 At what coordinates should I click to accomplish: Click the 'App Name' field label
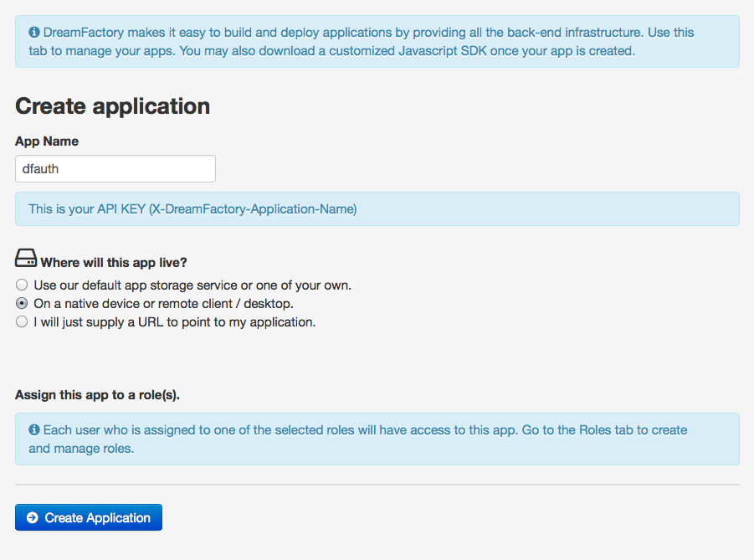click(46, 141)
